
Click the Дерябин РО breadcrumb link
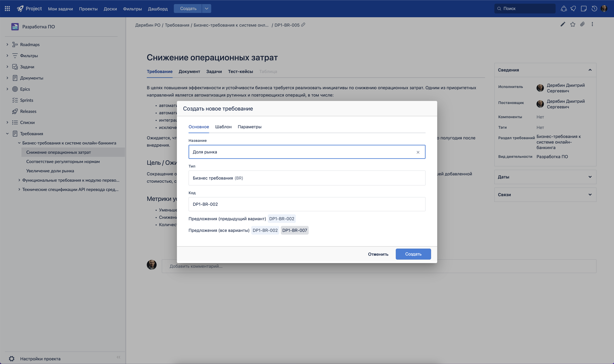(x=148, y=25)
